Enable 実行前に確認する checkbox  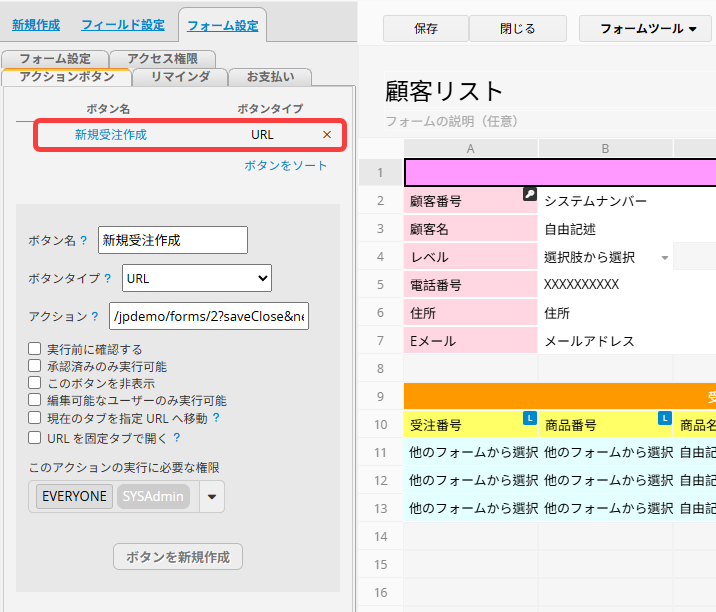click(x=35, y=350)
